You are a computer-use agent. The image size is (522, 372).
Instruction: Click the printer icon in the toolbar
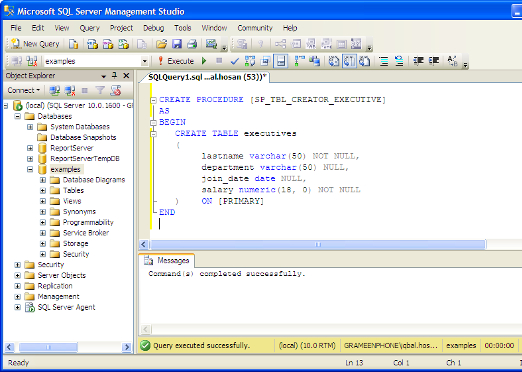tap(192, 44)
